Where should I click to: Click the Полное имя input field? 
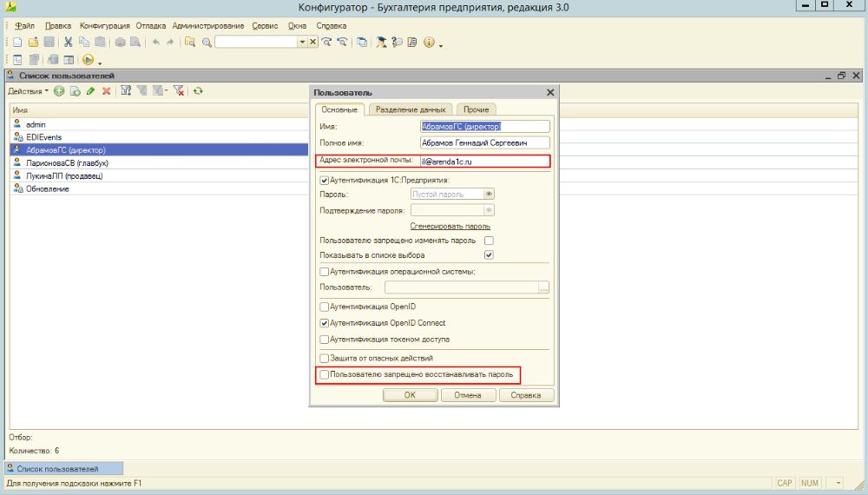click(485, 142)
